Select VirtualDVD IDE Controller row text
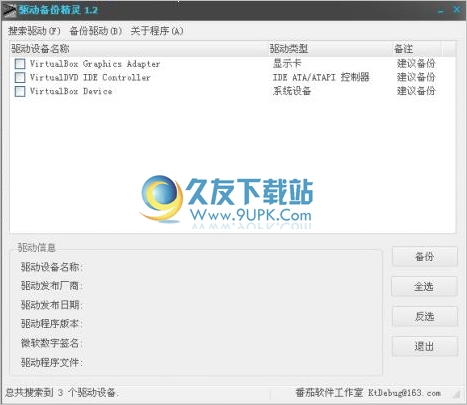The image size is (467, 405). pyautogui.click(x=90, y=77)
